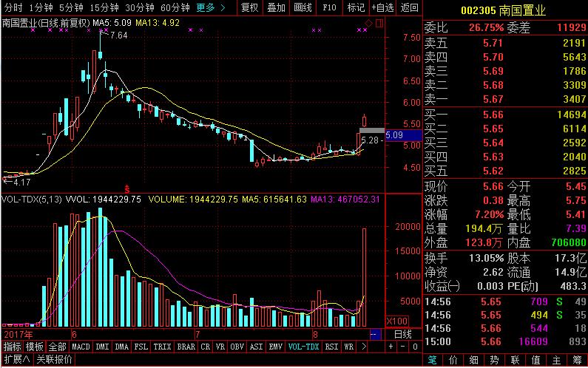Select the 势 trend tab
Screen dimensions: 588x368
point(494,360)
